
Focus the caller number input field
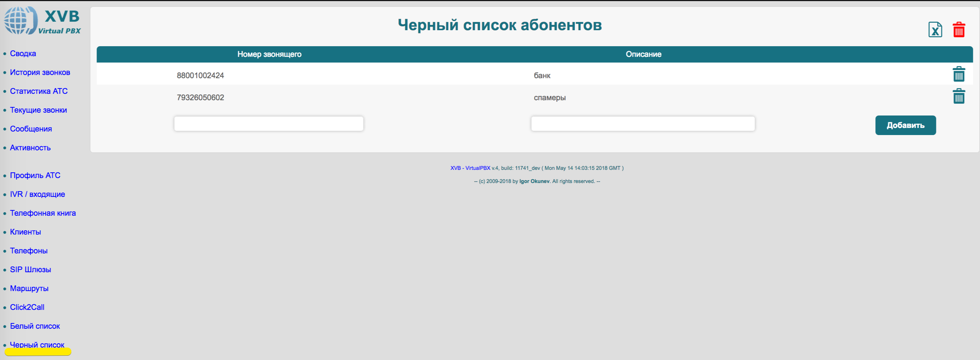tap(269, 124)
